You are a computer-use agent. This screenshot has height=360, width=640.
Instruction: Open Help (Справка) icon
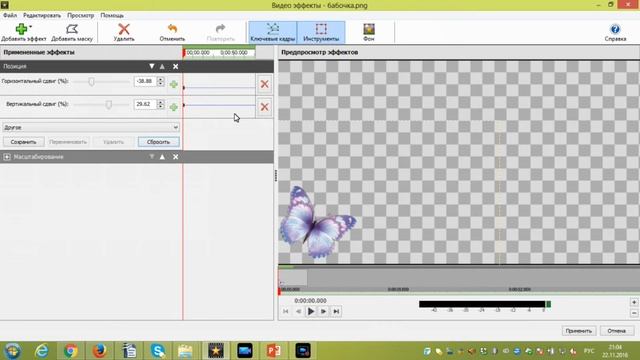[615, 32]
